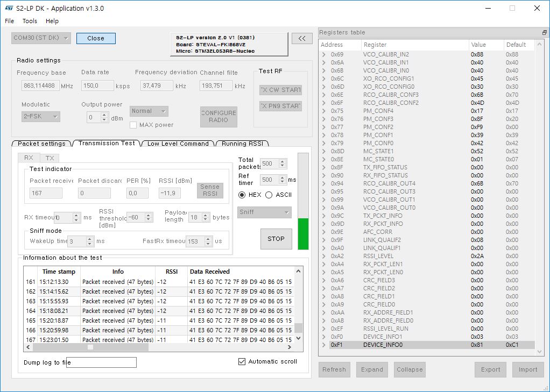This screenshot has width=550, height=392.
Task: Click the Data rate input field
Action: (x=97, y=85)
